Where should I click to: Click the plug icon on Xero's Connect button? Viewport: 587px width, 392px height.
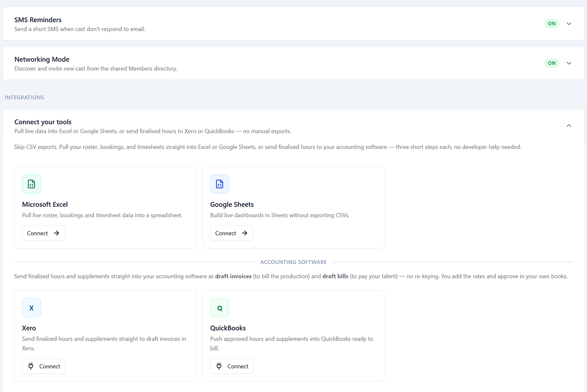coord(31,366)
